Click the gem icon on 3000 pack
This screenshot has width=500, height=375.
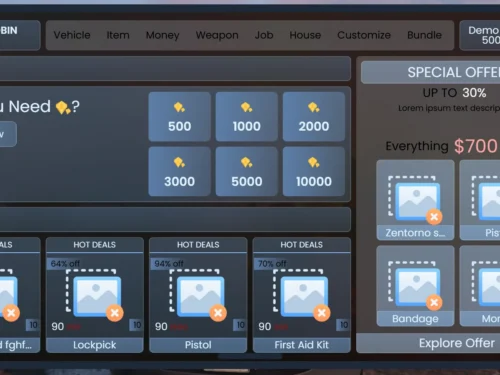pos(179,162)
